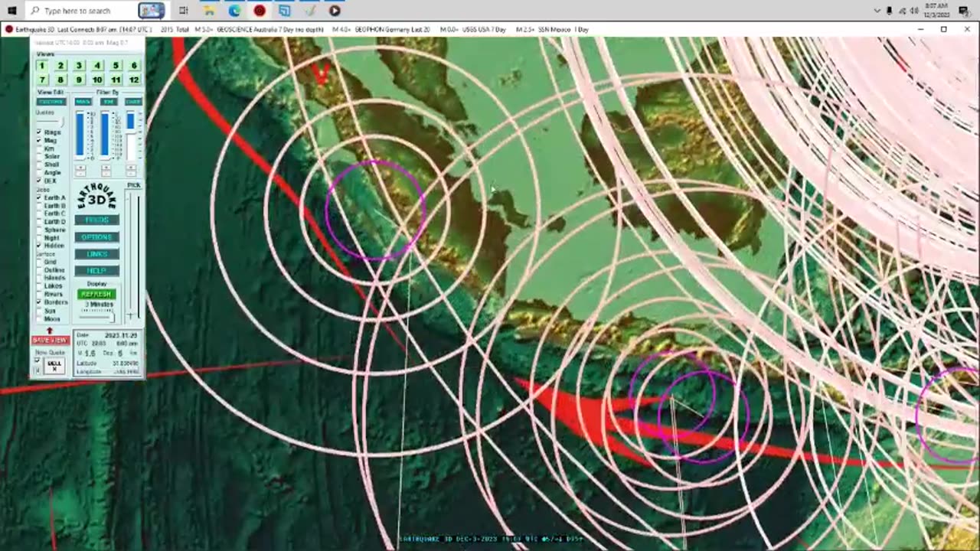Screen dimensions: 980x551
Task: Select view 7 button
Action: pos(41,80)
